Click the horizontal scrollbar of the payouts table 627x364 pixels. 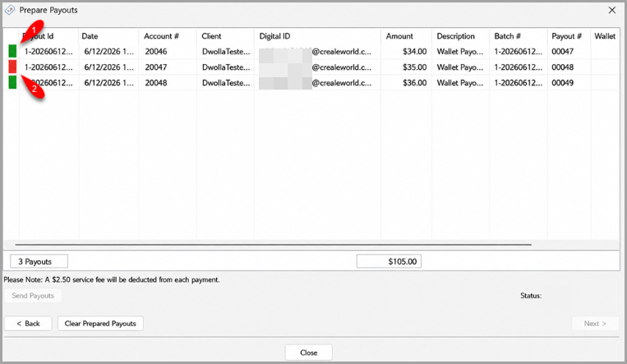coord(274,244)
